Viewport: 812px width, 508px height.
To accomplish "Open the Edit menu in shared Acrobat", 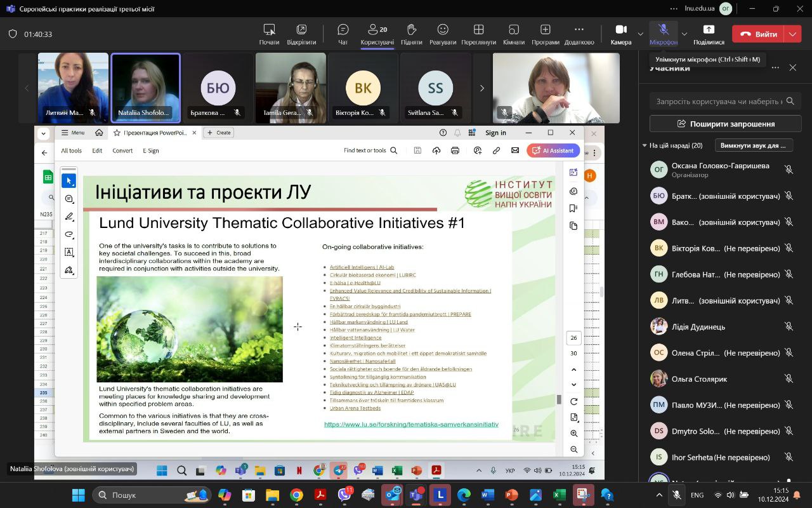I will click(97, 150).
